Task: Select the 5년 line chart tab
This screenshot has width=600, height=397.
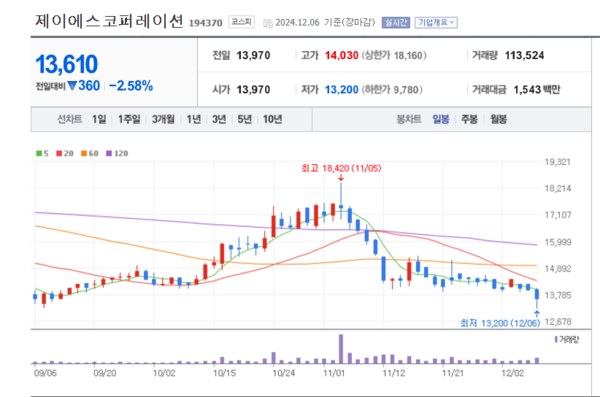Action: tap(245, 119)
